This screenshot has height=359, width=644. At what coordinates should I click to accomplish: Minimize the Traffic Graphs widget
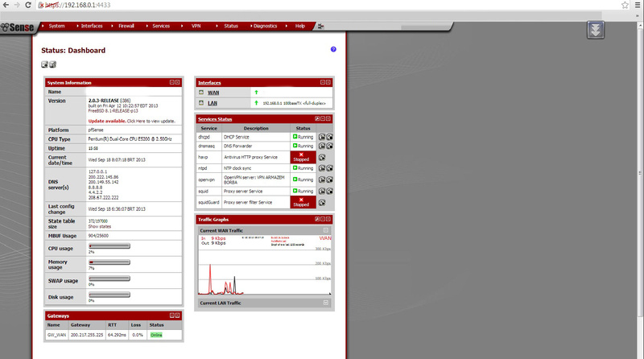point(323,219)
